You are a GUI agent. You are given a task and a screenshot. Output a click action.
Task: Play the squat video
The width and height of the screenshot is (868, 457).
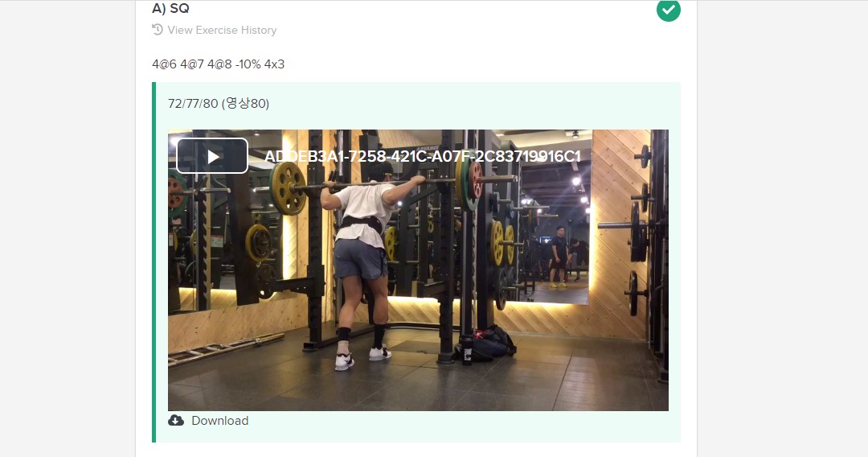coord(212,156)
